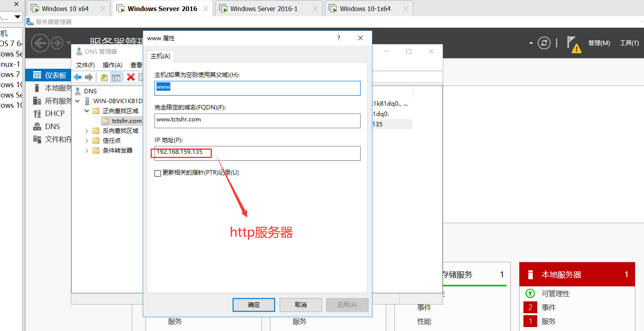Open the 管理(M) menu in Server Manager
The width and height of the screenshot is (644, 331).
pyautogui.click(x=599, y=43)
